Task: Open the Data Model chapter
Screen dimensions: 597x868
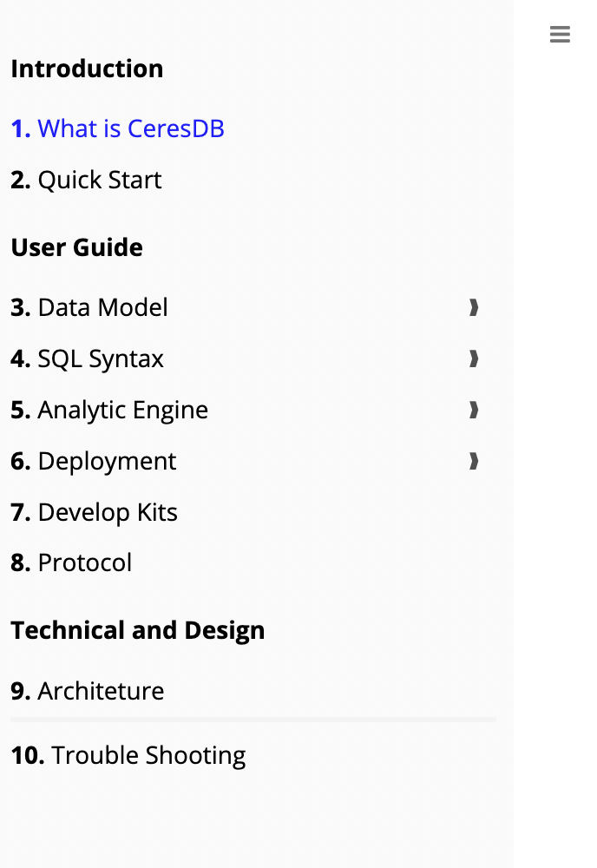Action: click(89, 307)
